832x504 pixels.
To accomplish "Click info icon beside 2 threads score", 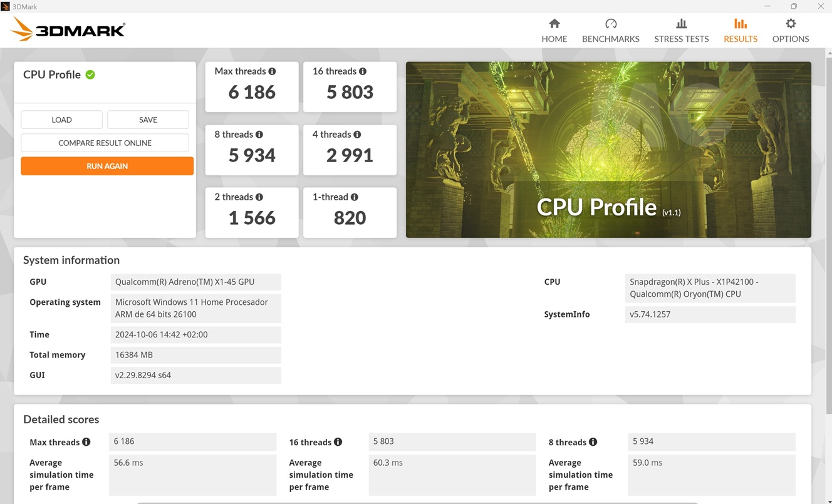I will tap(259, 197).
